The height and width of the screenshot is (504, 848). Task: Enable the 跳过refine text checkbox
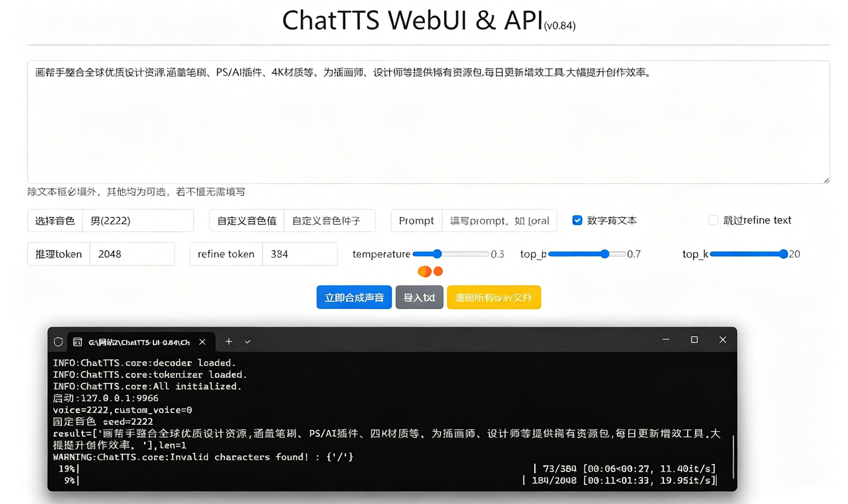click(713, 220)
